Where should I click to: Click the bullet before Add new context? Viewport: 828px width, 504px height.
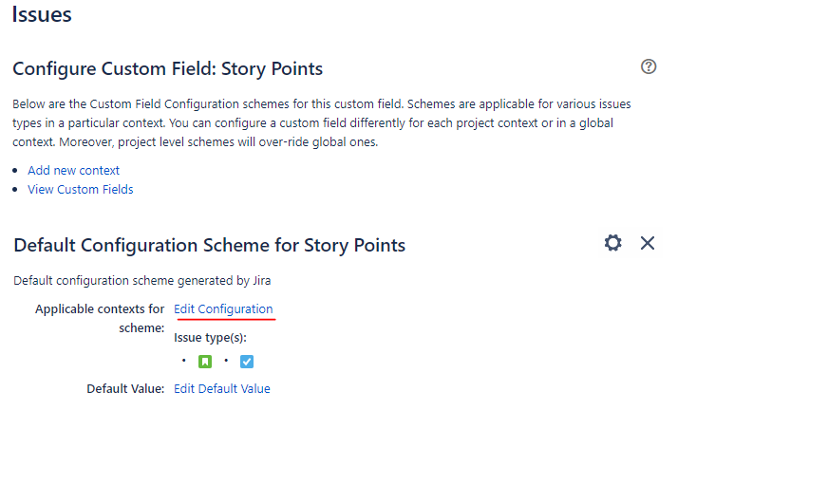[15, 170]
